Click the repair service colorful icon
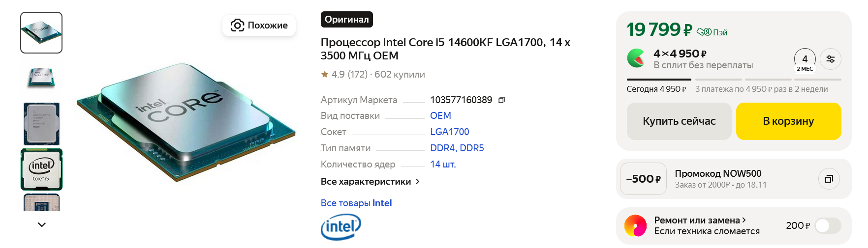 (x=635, y=226)
